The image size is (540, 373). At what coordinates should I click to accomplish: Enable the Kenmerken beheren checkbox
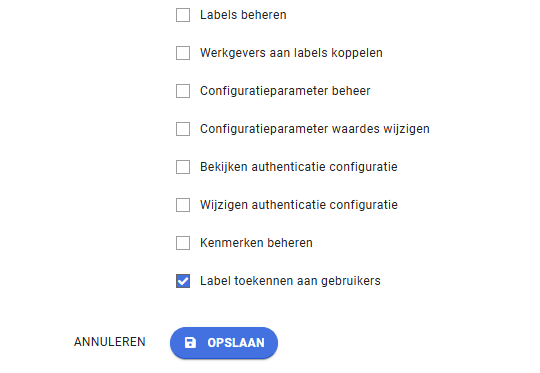click(183, 243)
